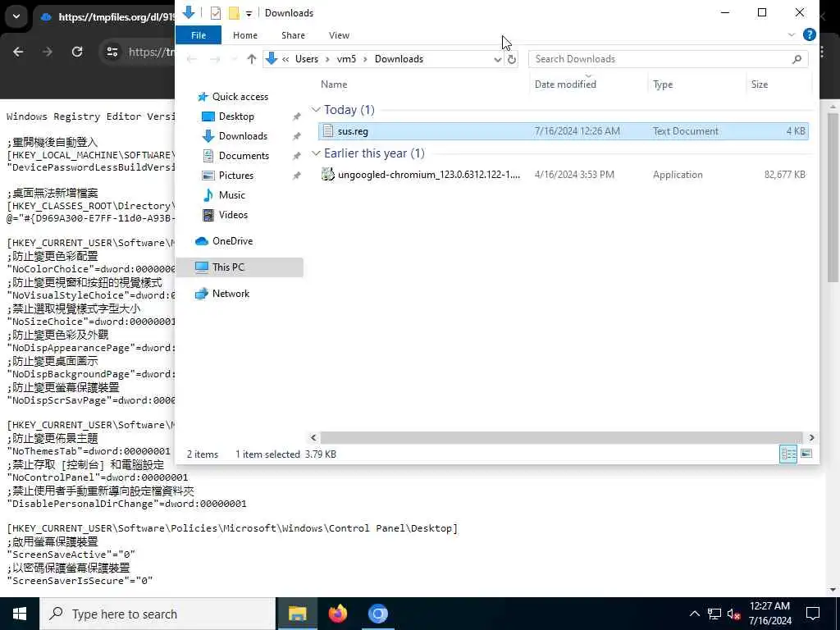
Task: Click the New folder icon in title bar
Action: coord(234,13)
